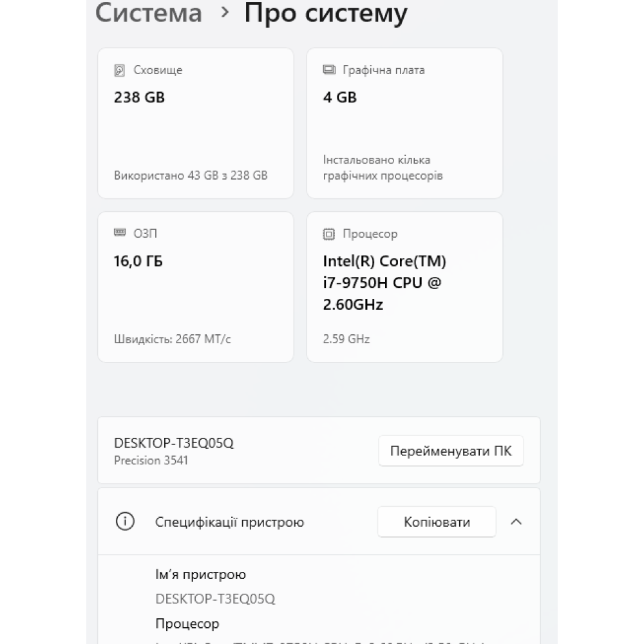Click the Використано 43 GB storage usage text
Viewport: 644px width, 644px height.
tap(191, 175)
